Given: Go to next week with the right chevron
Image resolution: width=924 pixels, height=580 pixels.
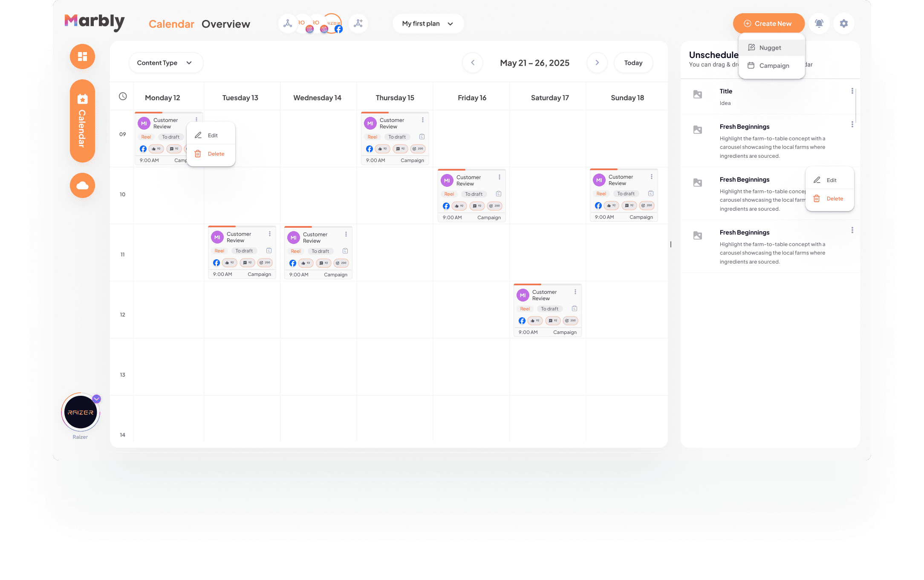Looking at the screenshot, I should tap(597, 63).
